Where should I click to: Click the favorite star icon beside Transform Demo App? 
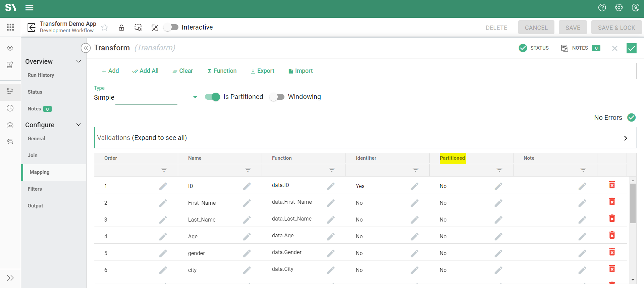click(x=105, y=28)
